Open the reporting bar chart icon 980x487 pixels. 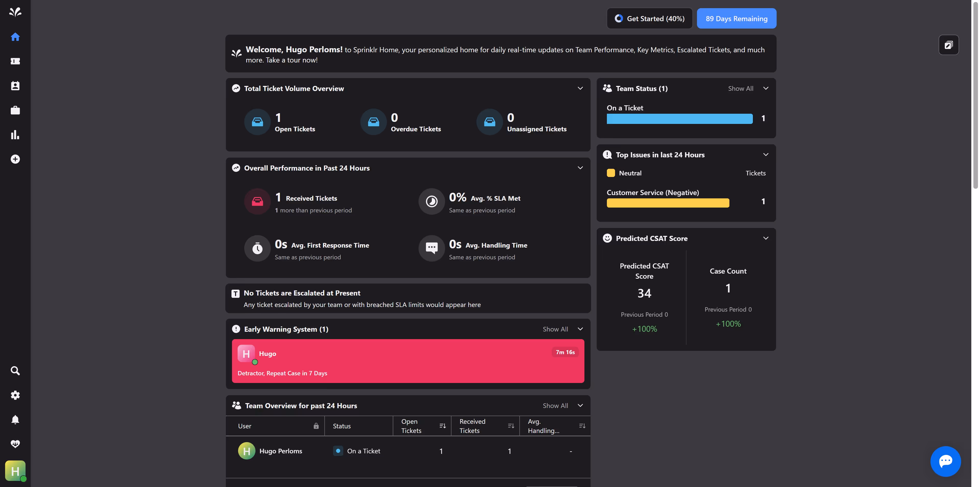(x=15, y=135)
